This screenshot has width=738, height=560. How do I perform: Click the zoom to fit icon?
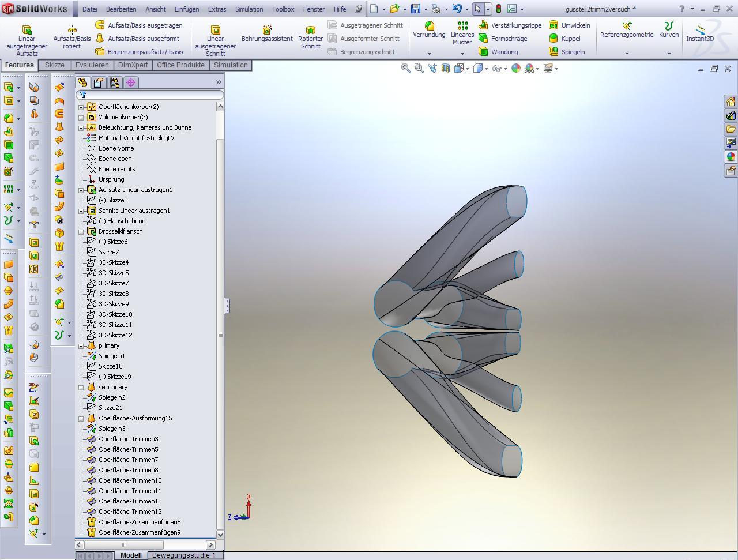pyautogui.click(x=406, y=69)
